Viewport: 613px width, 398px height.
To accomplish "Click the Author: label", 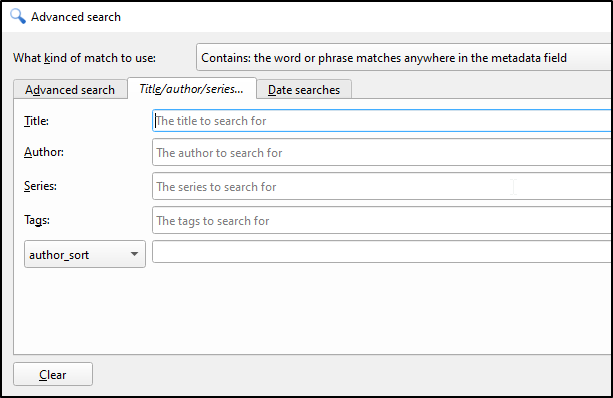I will coord(44,152).
